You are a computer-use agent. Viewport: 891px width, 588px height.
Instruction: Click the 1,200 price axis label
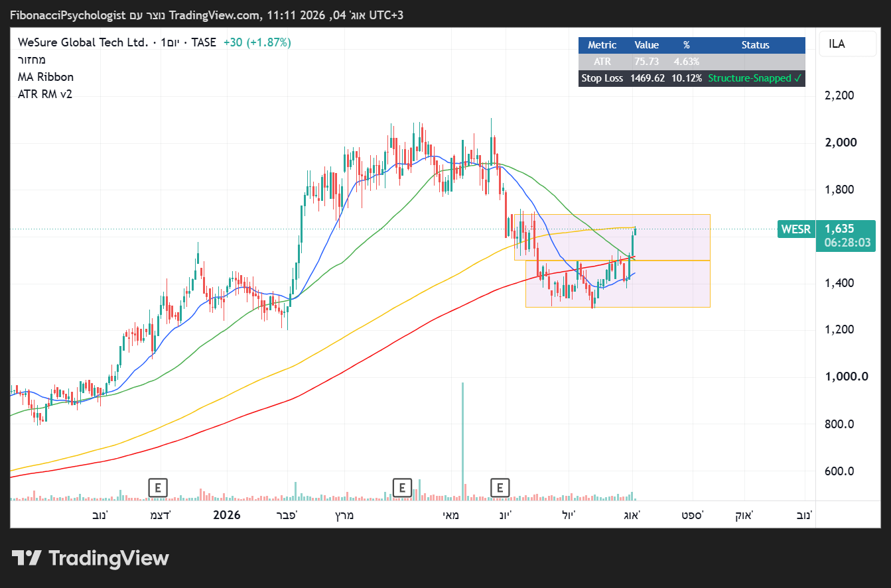click(x=839, y=329)
